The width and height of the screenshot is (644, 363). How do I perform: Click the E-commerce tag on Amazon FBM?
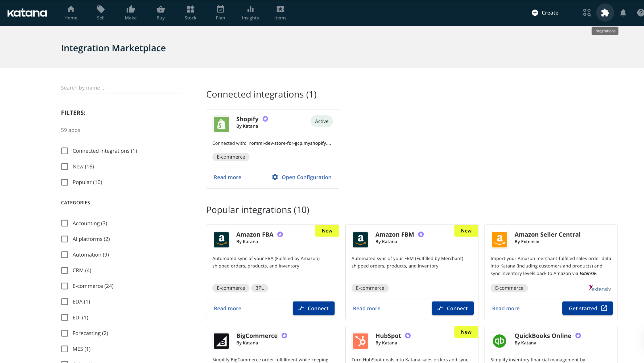[370, 288]
